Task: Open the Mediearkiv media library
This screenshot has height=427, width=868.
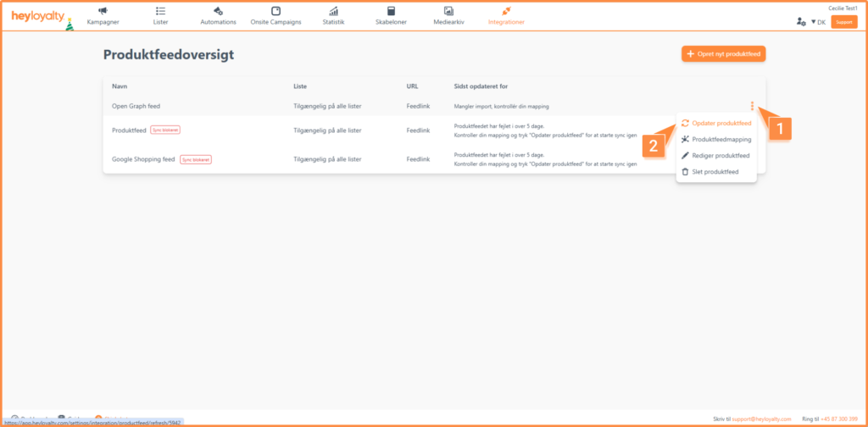Action: pos(448,16)
